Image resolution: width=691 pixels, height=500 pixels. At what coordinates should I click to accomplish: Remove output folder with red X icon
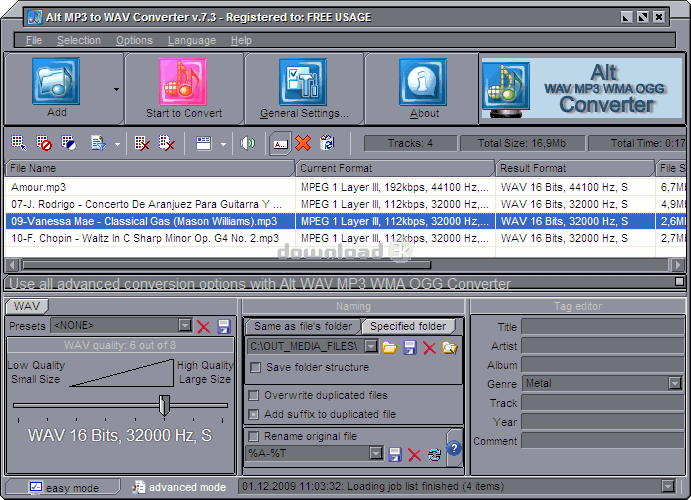click(x=429, y=348)
